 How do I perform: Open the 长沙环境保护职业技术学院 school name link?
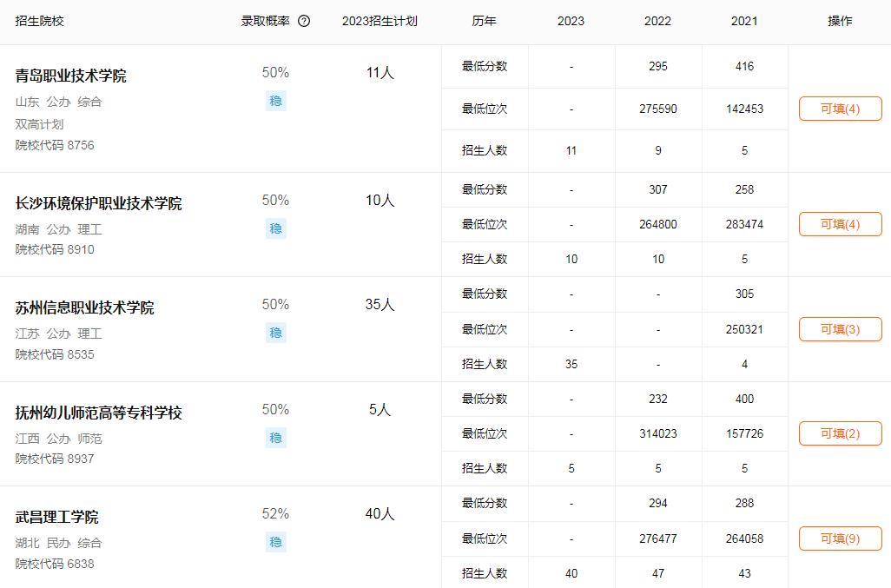click(98, 203)
